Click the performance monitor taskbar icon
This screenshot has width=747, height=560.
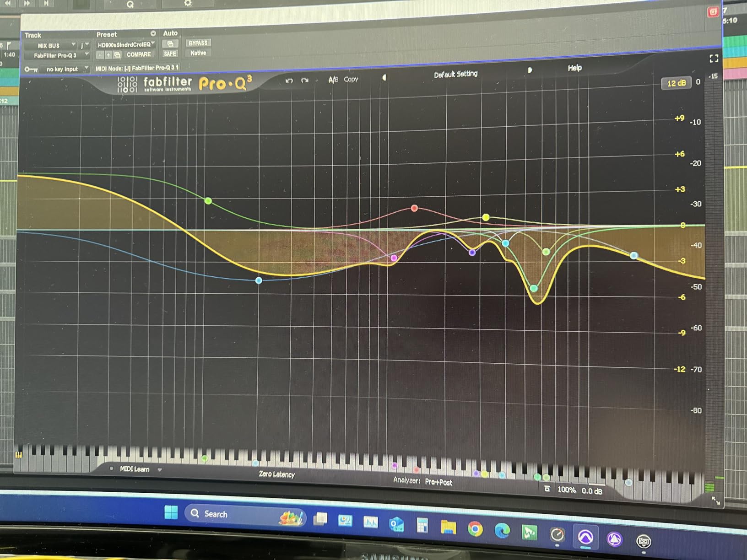tap(370, 522)
